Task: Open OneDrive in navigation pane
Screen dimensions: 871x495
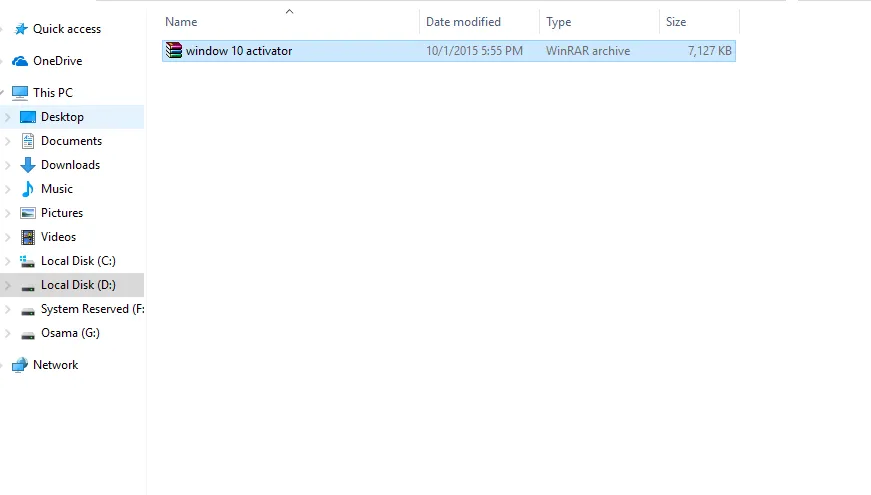Action: (58, 61)
